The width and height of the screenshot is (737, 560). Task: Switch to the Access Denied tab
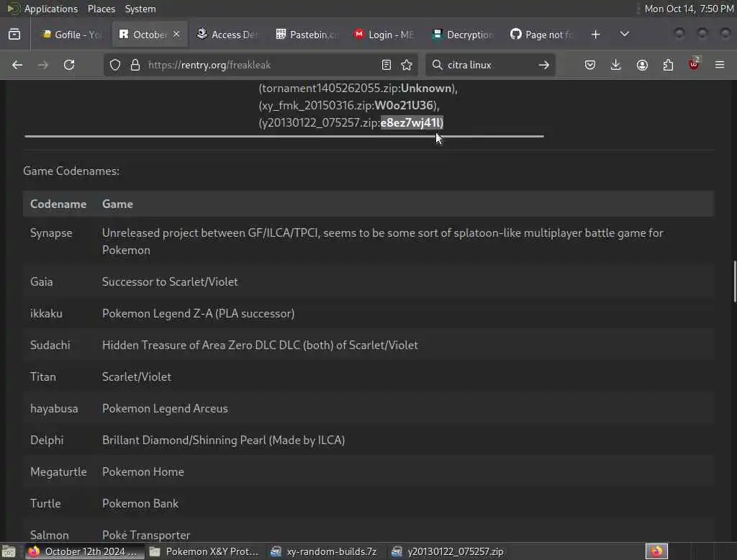click(227, 35)
